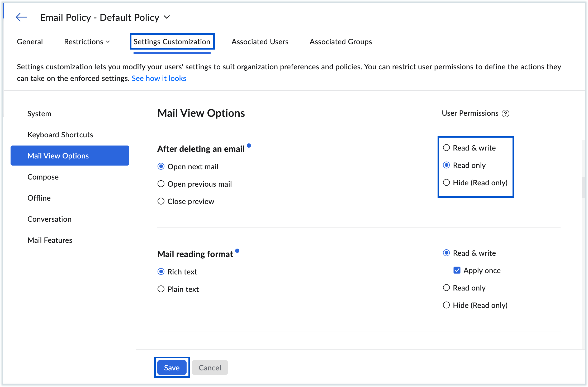Set delete permission to Read & write
588x387 pixels.
tap(446, 148)
